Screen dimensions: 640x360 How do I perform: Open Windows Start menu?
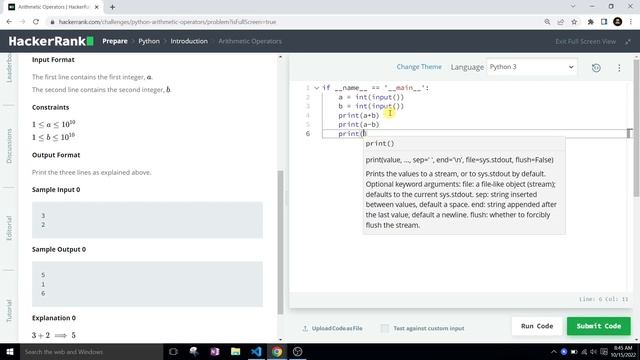(10, 351)
